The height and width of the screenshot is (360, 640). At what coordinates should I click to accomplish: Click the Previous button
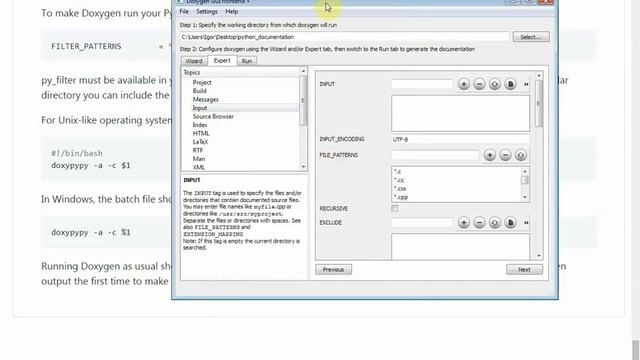[x=333, y=269]
